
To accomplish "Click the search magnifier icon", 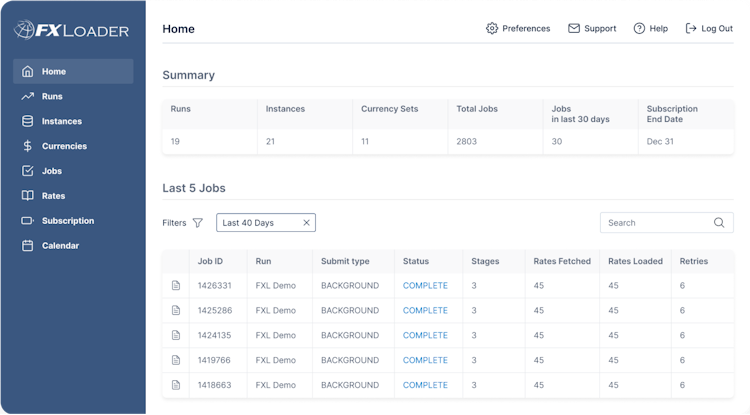I will [719, 223].
